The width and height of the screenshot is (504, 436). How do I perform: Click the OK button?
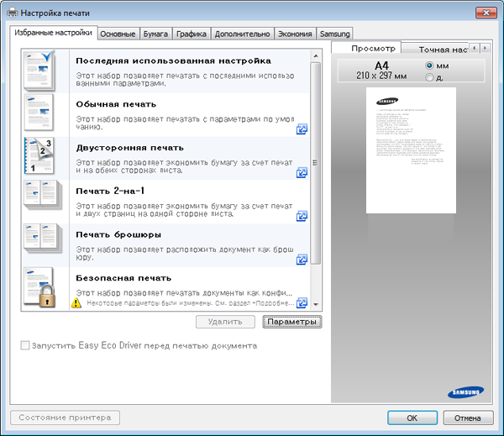412,418
